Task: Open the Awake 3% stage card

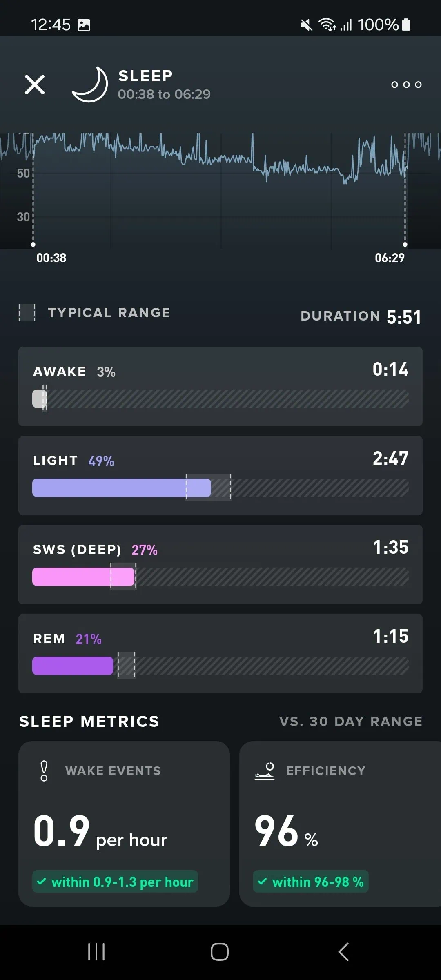Action: pyautogui.click(x=220, y=386)
